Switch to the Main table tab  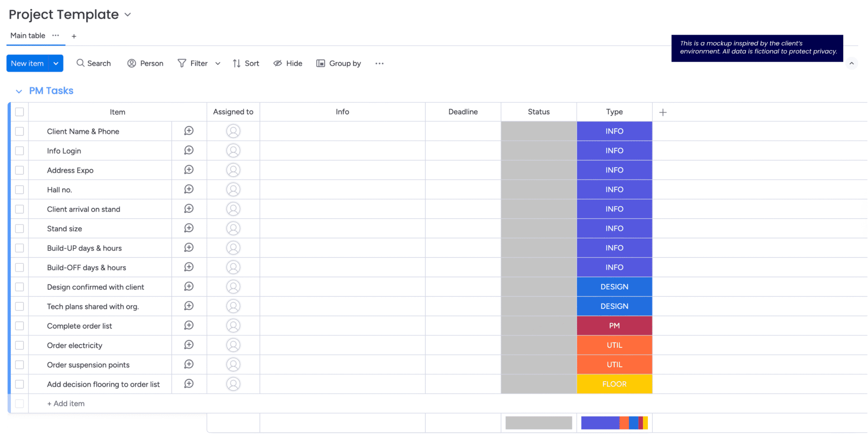coord(28,36)
